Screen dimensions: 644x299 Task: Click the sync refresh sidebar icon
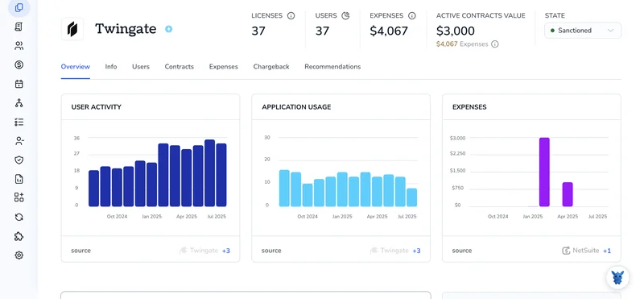click(19, 217)
